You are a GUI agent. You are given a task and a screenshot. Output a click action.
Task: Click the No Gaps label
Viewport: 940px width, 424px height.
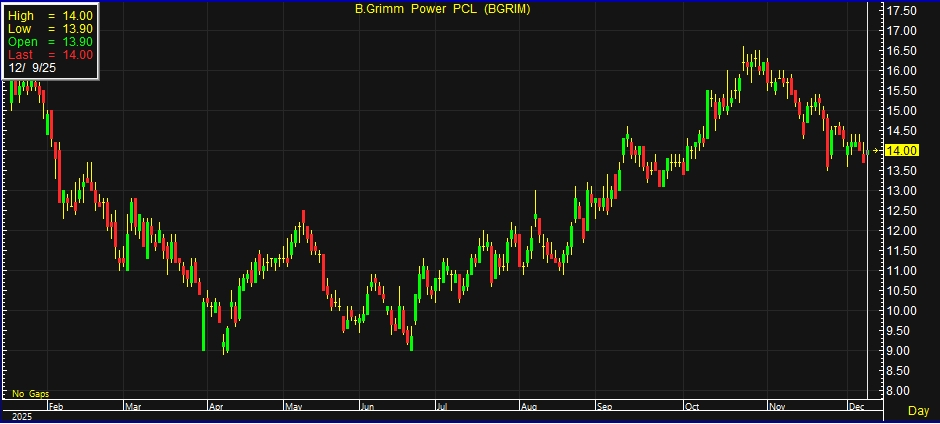point(30,394)
